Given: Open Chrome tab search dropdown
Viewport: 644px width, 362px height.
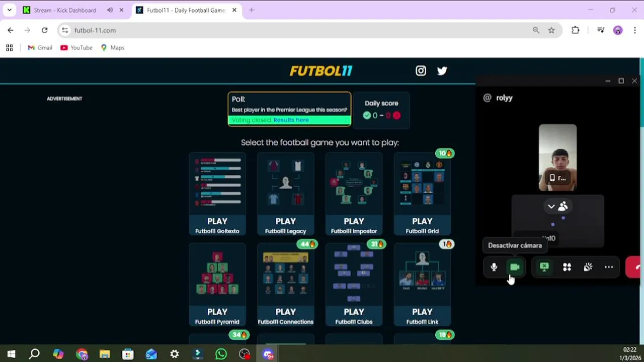Looking at the screenshot, I should pyautogui.click(x=9, y=10).
